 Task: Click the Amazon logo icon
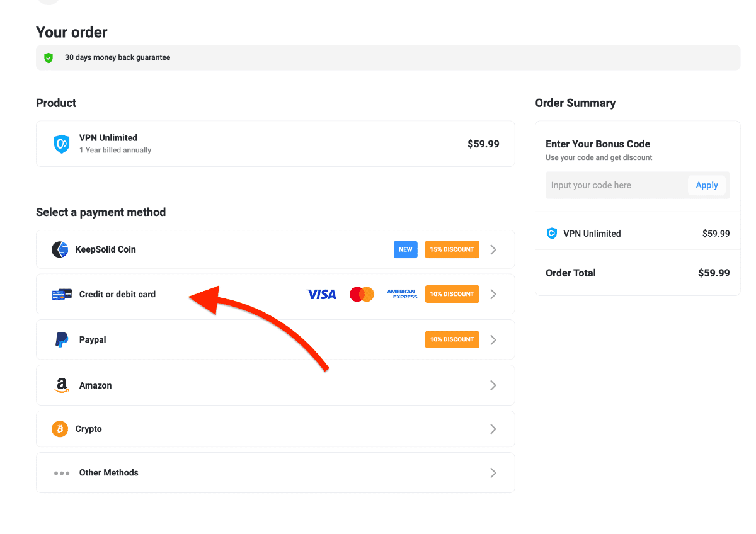(61, 385)
